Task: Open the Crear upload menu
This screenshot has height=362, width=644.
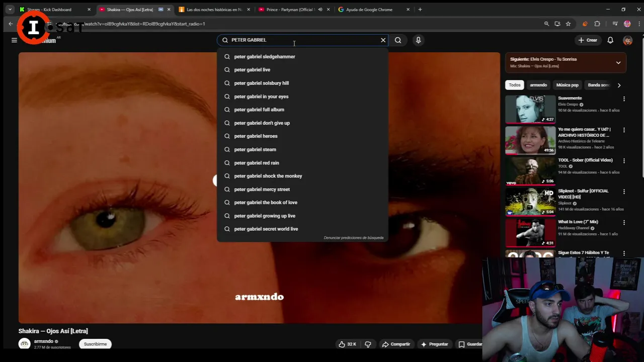Action: [x=588, y=40]
